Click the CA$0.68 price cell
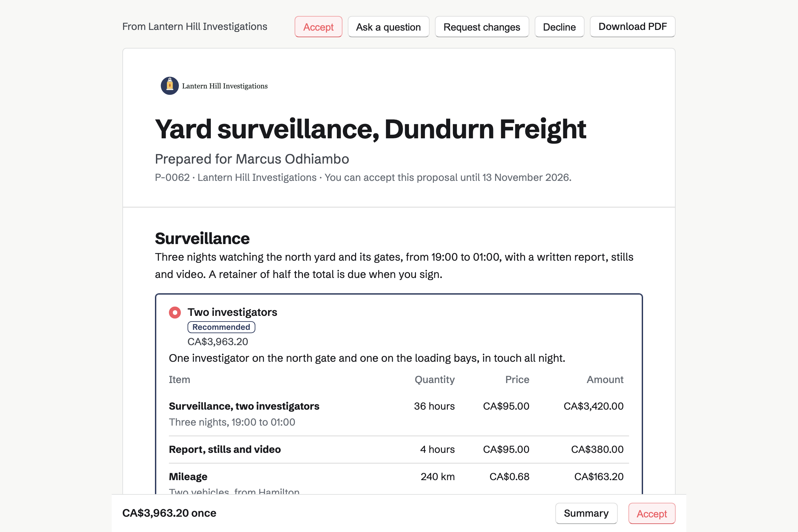The image size is (798, 532). coord(509,477)
